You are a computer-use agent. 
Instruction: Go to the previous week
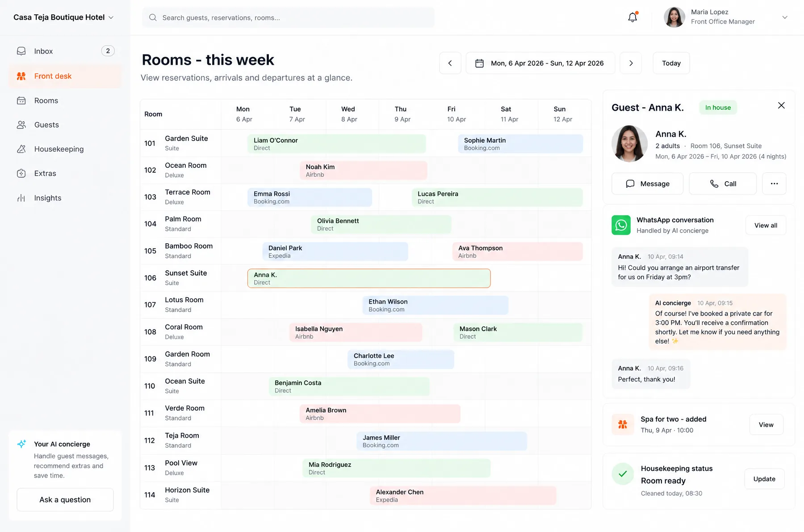pyautogui.click(x=450, y=63)
